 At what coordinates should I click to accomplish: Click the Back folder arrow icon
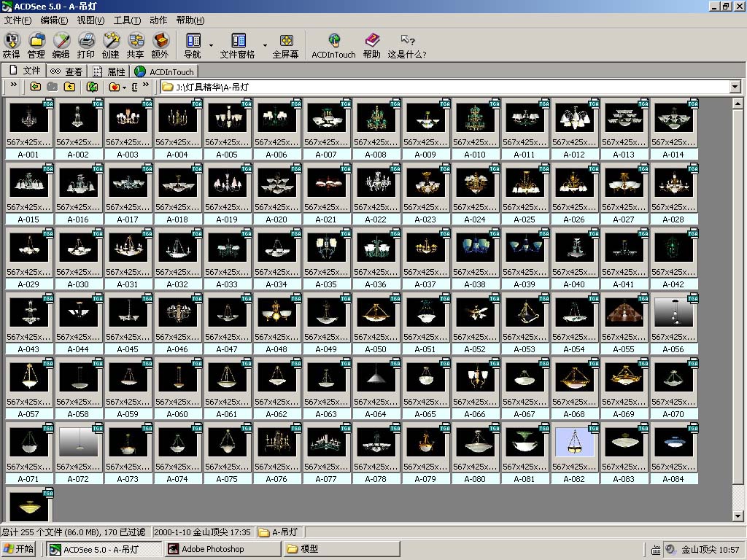tap(36, 87)
